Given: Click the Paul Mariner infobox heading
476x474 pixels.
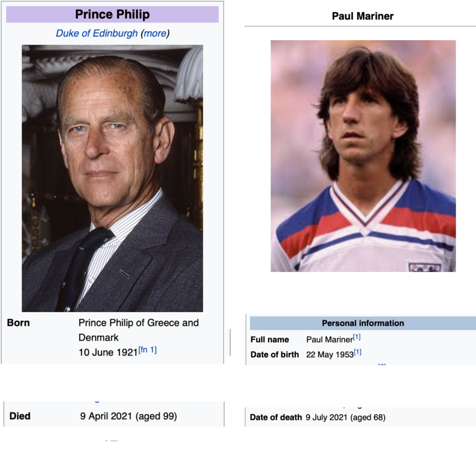Looking at the screenshot, I should 363,16.
